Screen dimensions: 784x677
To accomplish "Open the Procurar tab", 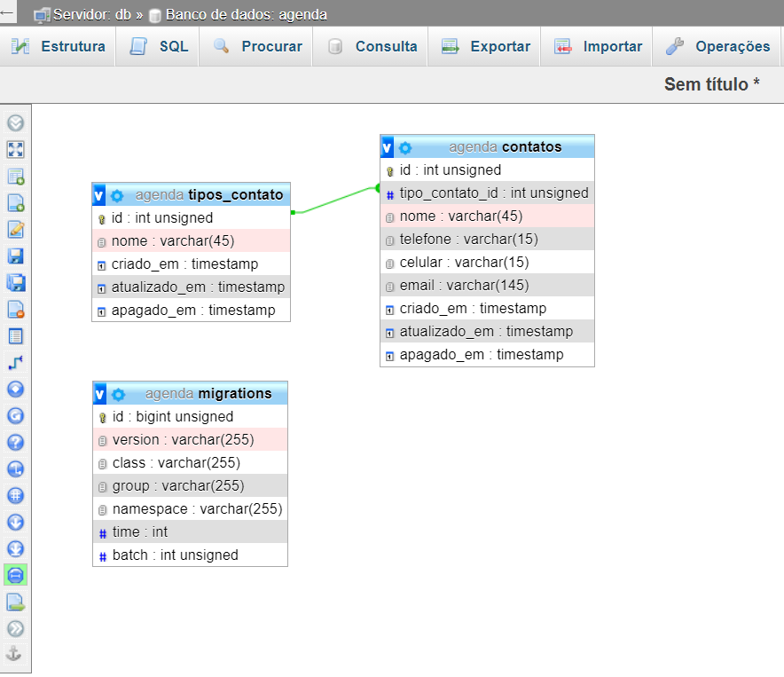I will click(x=256, y=46).
